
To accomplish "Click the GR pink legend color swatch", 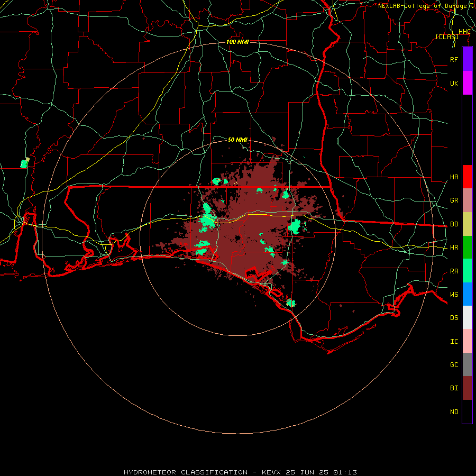I will click(467, 200).
